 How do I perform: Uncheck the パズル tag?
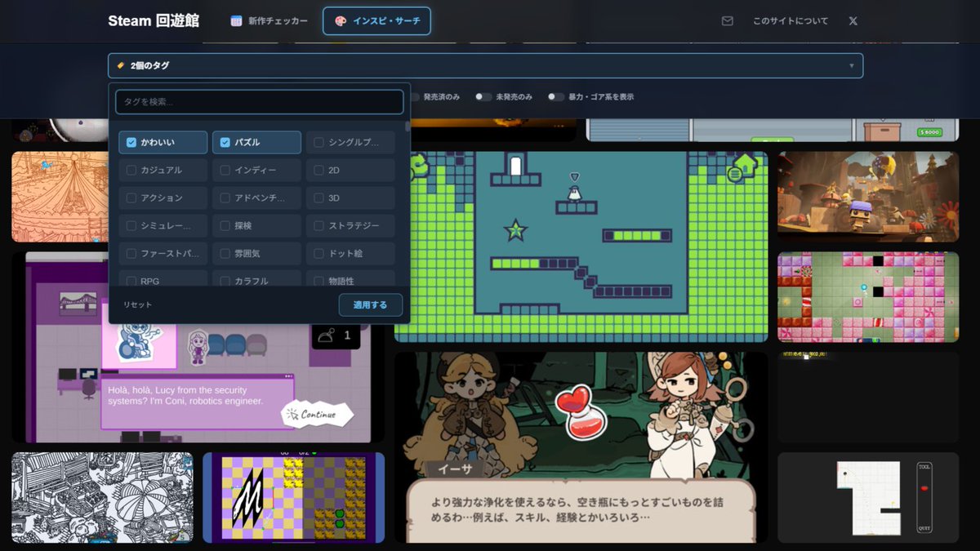(256, 143)
